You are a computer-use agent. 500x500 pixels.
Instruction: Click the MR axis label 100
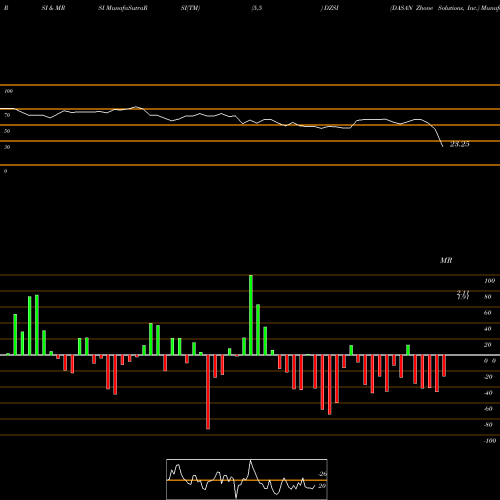click(489, 281)
